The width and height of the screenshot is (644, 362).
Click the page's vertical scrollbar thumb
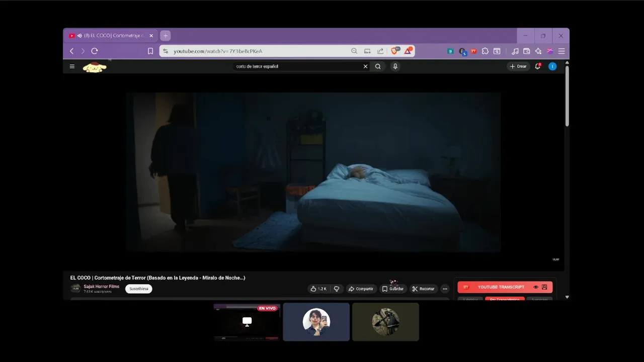pos(567,96)
